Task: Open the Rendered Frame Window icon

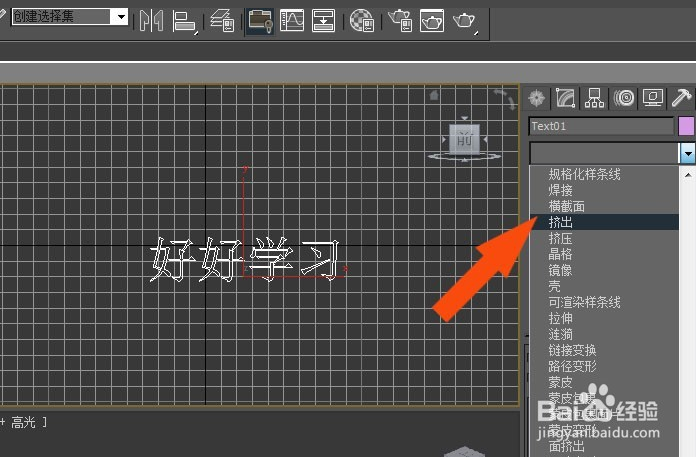Action: 432,20
